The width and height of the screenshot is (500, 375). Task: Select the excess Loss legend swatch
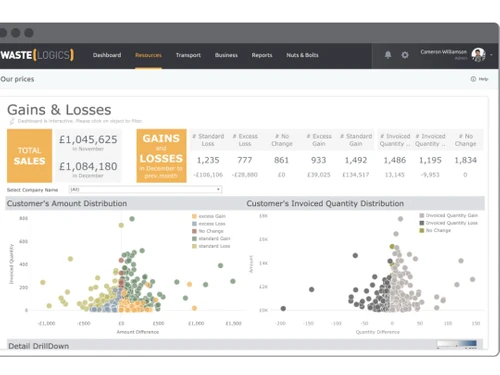point(194,224)
